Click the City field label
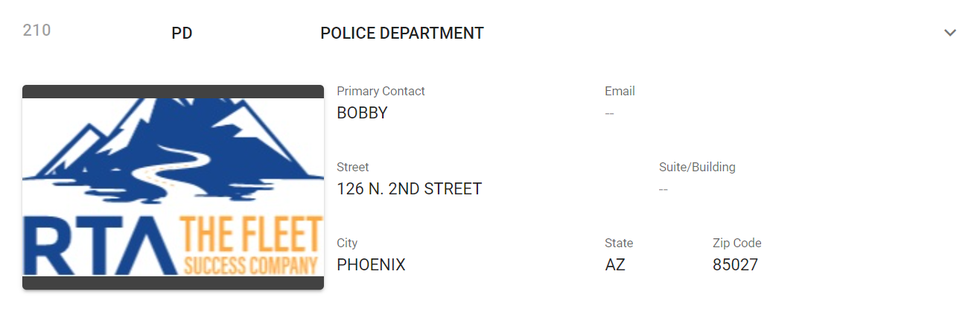This screenshot has height=315, width=980. tap(347, 243)
